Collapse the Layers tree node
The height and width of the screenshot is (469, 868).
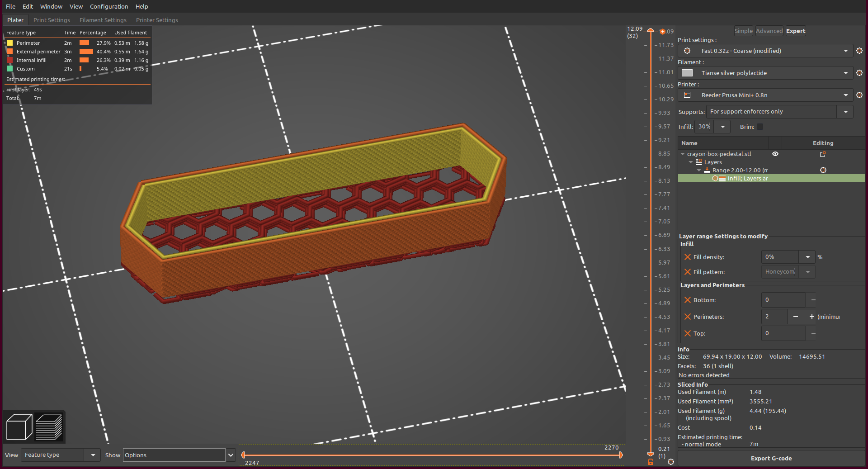691,162
